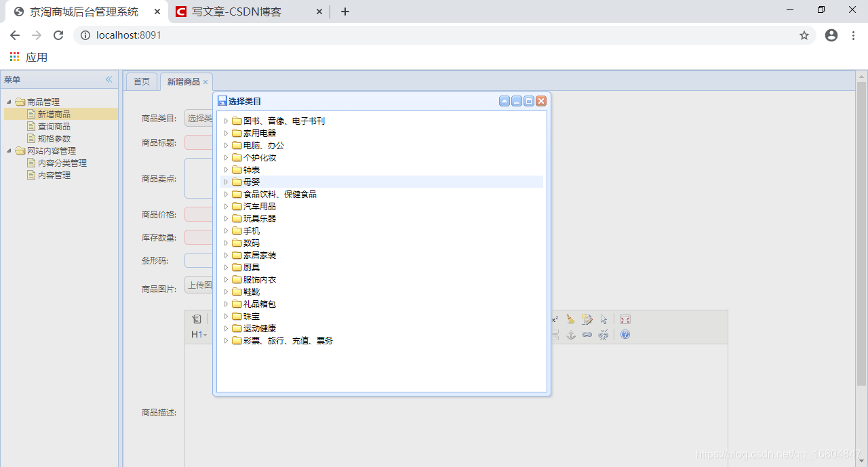Open the 应用 apps shortcut

point(28,58)
